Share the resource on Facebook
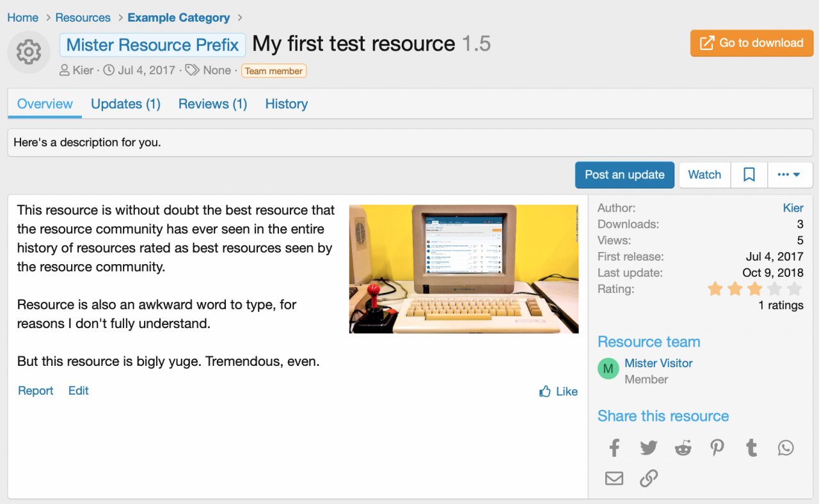 (x=614, y=448)
